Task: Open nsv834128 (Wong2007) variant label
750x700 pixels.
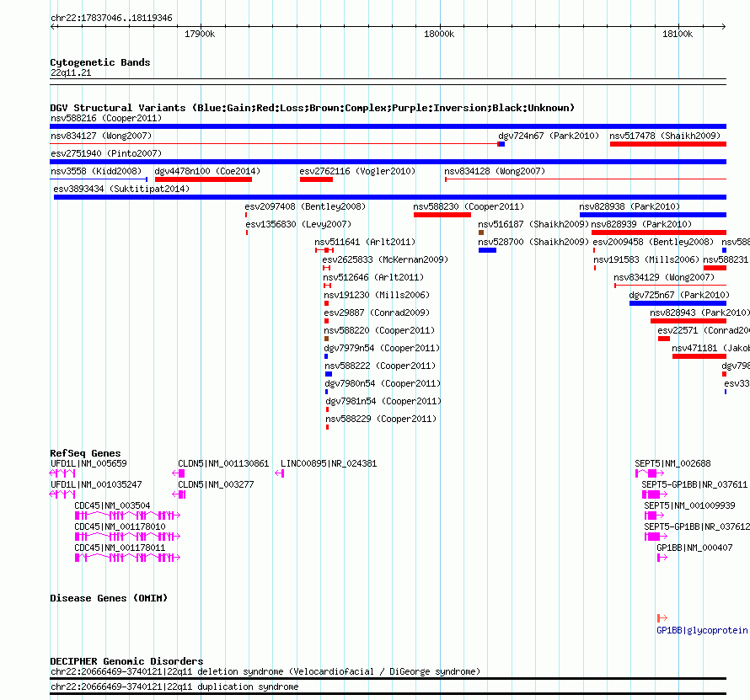Action: click(495, 171)
